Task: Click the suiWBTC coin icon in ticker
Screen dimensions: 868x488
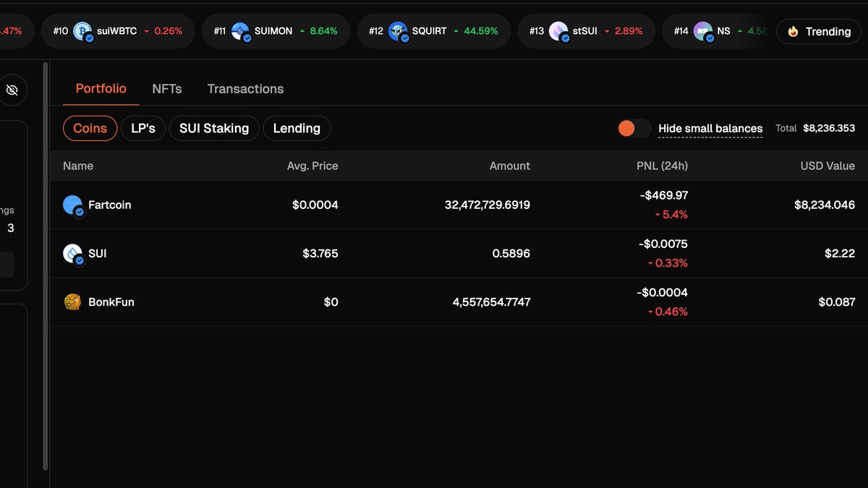Action: (83, 31)
